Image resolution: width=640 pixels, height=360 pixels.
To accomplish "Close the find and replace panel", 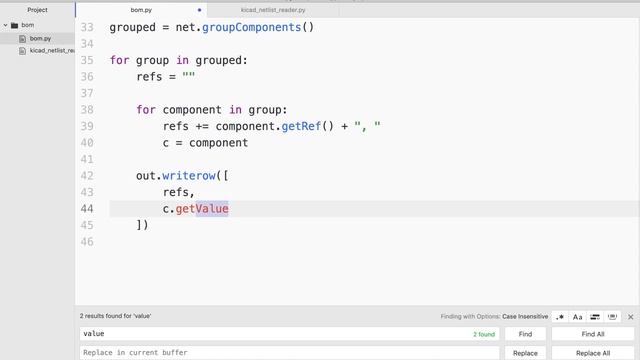I will coord(631,317).
